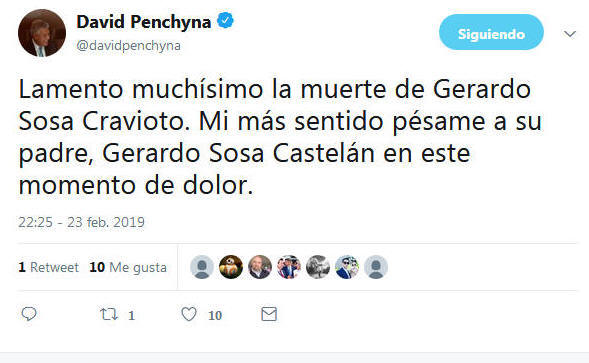
Task: View the 10 Me gusta list
Action: point(128,267)
